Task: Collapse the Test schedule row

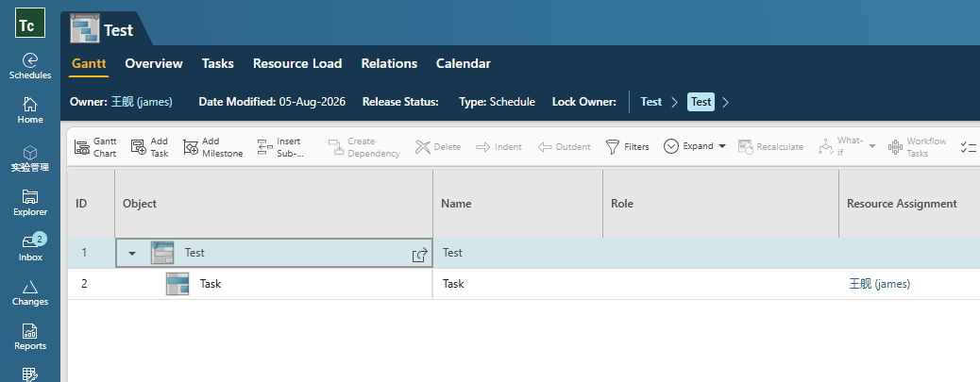Action: (132, 254)
